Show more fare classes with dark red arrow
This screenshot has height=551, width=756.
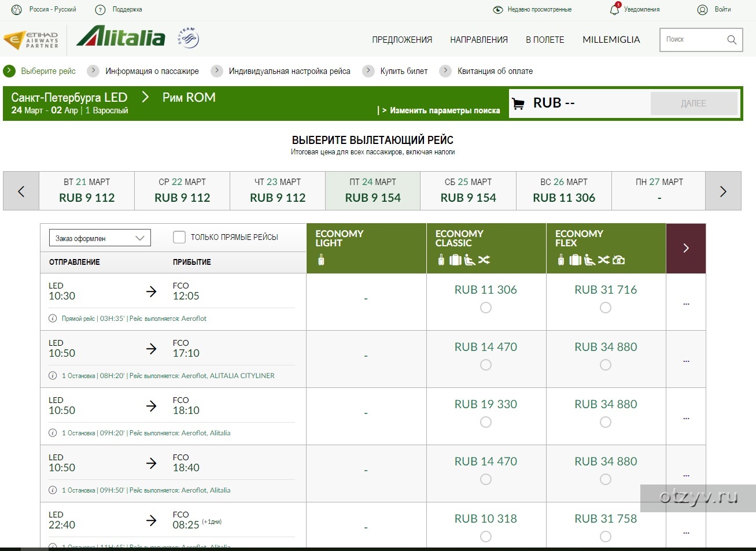pyautogui.click(x=686, y=248)
